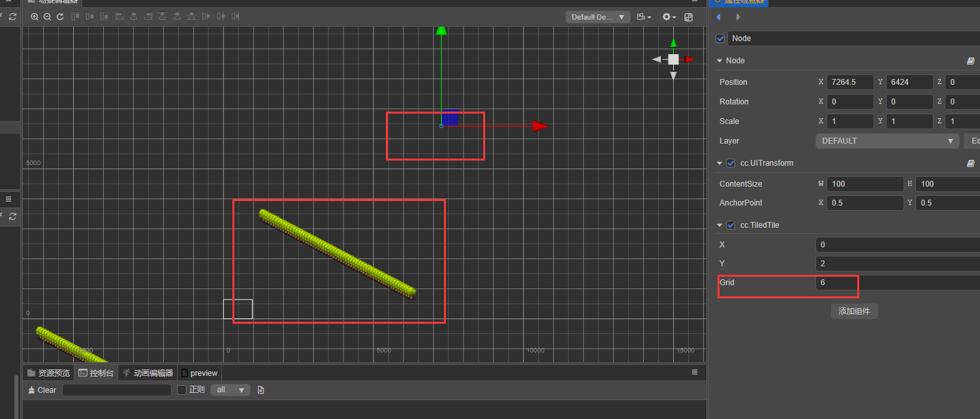
Task: Click AnchorPoint X field
Action: click(864, 203)
